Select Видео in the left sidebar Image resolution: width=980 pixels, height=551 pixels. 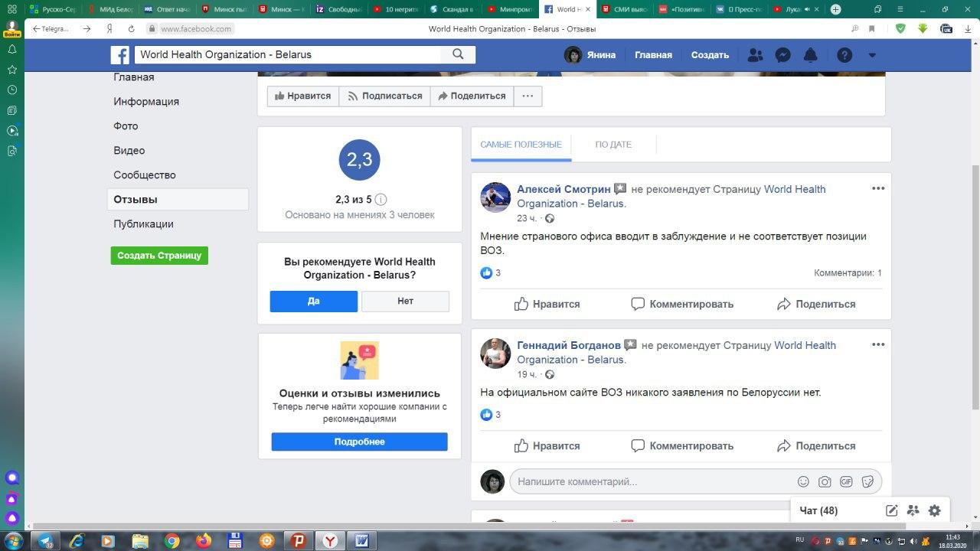pyautogui.click(x=129, y=151)
